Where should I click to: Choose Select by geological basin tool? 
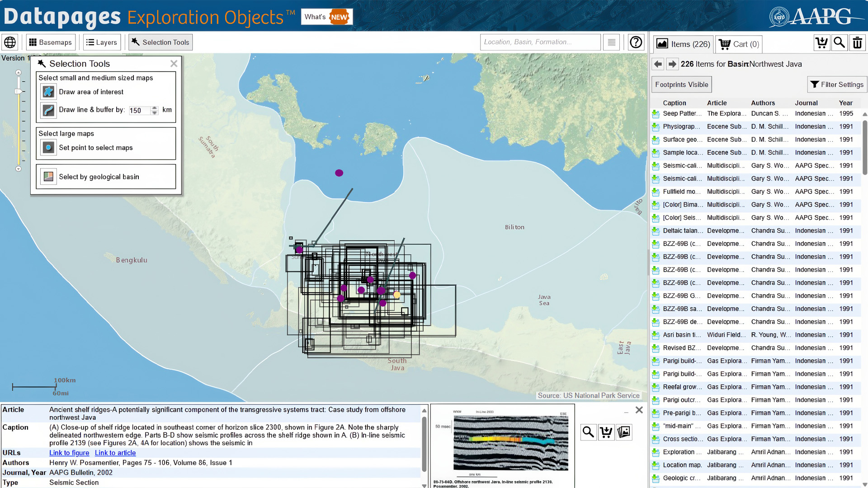click(x=48, y=177)
